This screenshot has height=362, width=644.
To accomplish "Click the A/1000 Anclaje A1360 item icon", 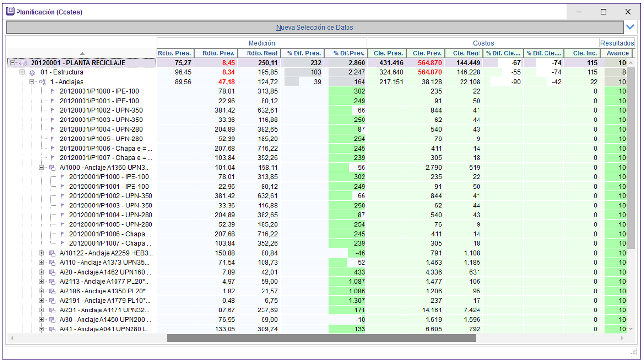I will [52, 168].
